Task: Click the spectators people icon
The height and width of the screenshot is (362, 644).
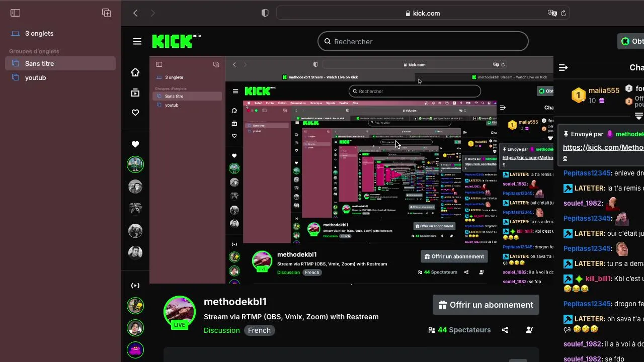Action: coord(431,330)
